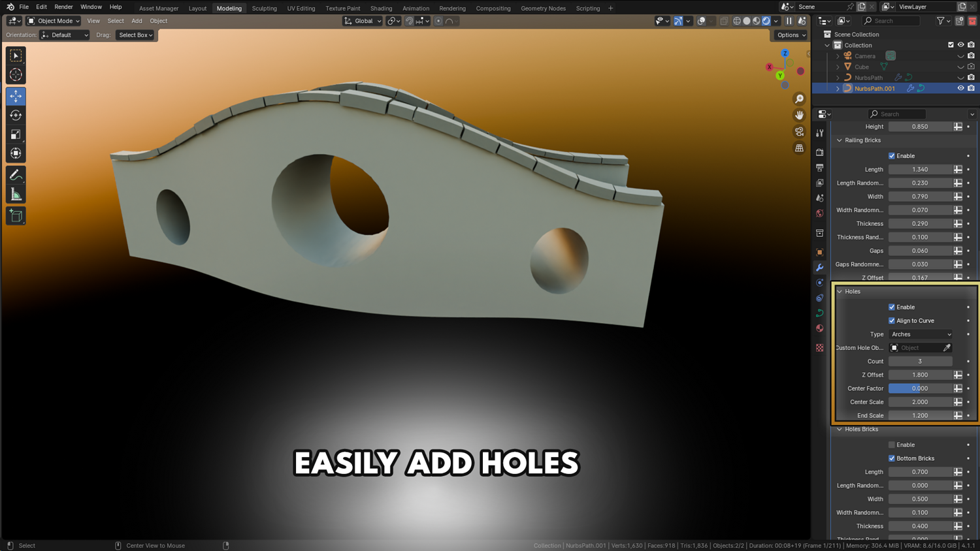Activate the 3D Cursor tool
The image size is (980, 551).
pyautogui.click(x=16, y=75)
